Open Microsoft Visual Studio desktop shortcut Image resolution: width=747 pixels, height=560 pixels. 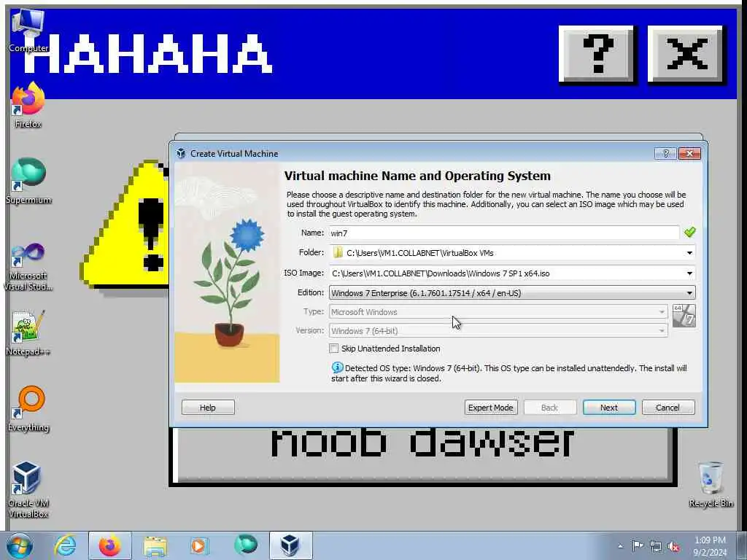click(x=28, y=267)
